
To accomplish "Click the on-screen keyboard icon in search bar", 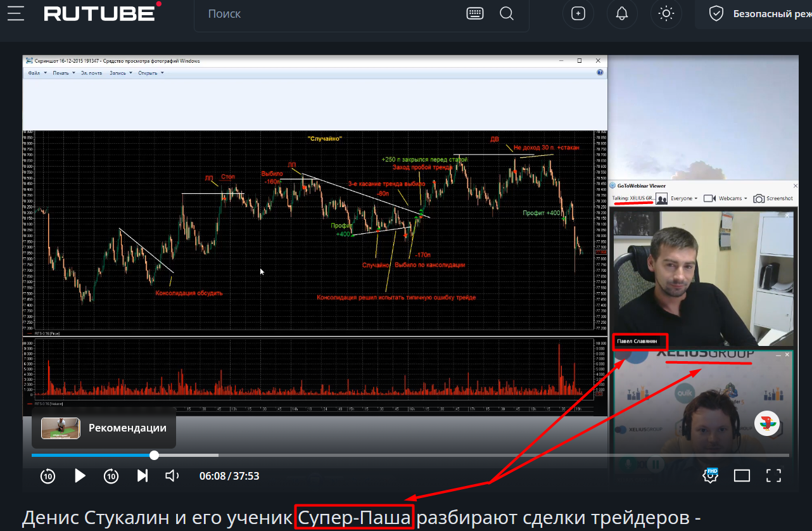I will pos(474,13).
